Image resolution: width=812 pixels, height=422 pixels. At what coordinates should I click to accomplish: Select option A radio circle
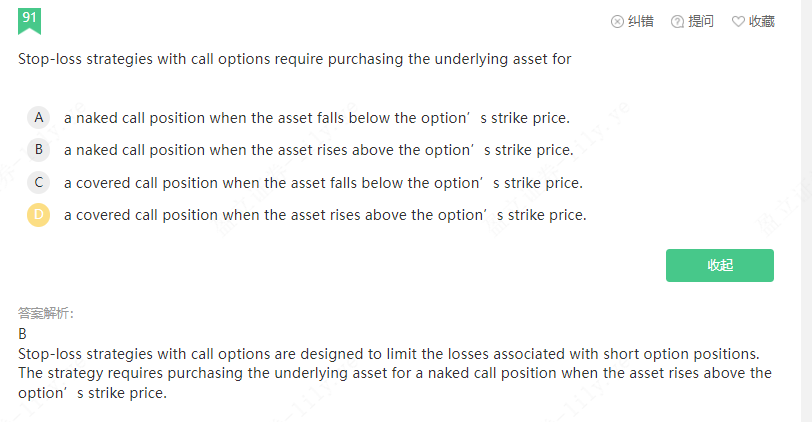tap(39, 118)
